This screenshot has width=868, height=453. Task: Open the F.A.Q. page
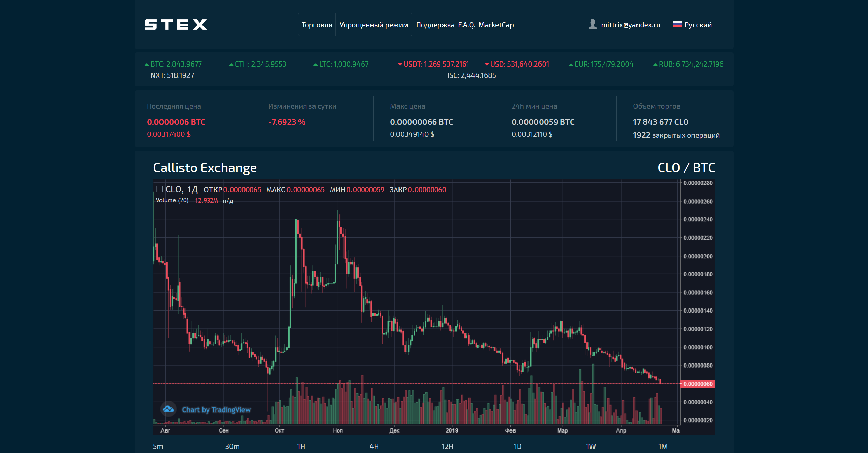[x=466, y=25]
